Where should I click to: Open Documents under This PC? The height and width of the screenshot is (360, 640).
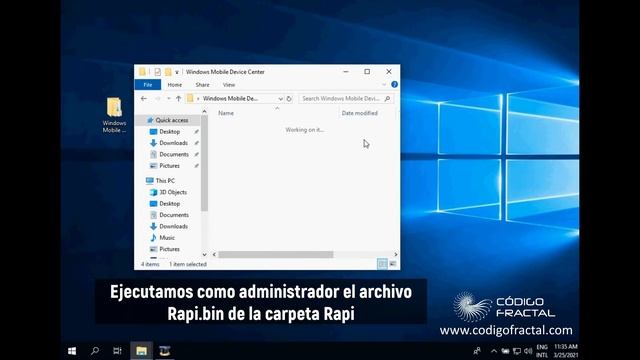pos(174,215)
